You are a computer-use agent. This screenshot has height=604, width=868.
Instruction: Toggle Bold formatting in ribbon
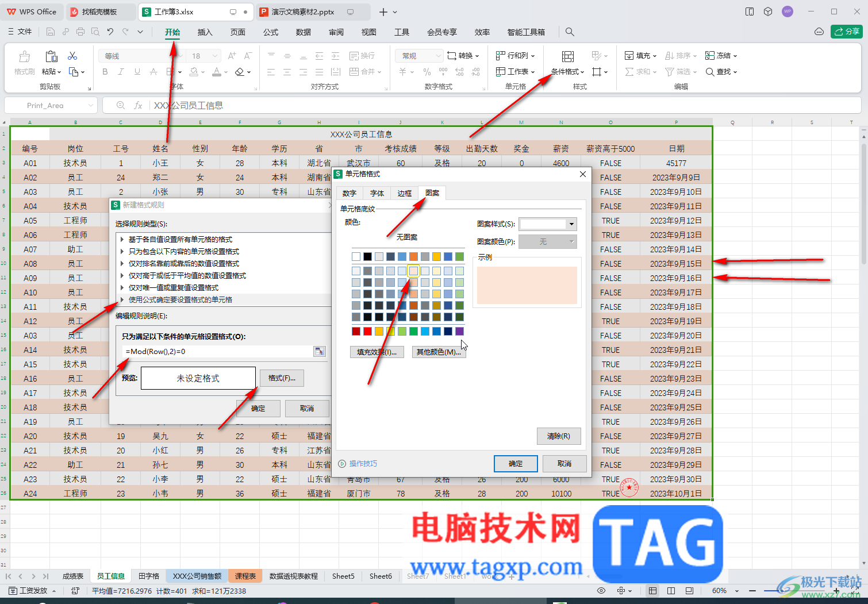tap(105, 72)
